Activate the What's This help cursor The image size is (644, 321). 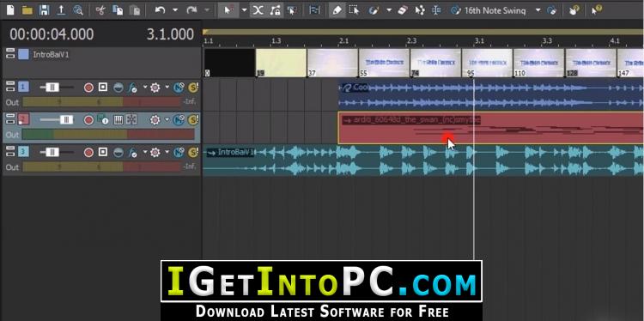pos(596,10)
